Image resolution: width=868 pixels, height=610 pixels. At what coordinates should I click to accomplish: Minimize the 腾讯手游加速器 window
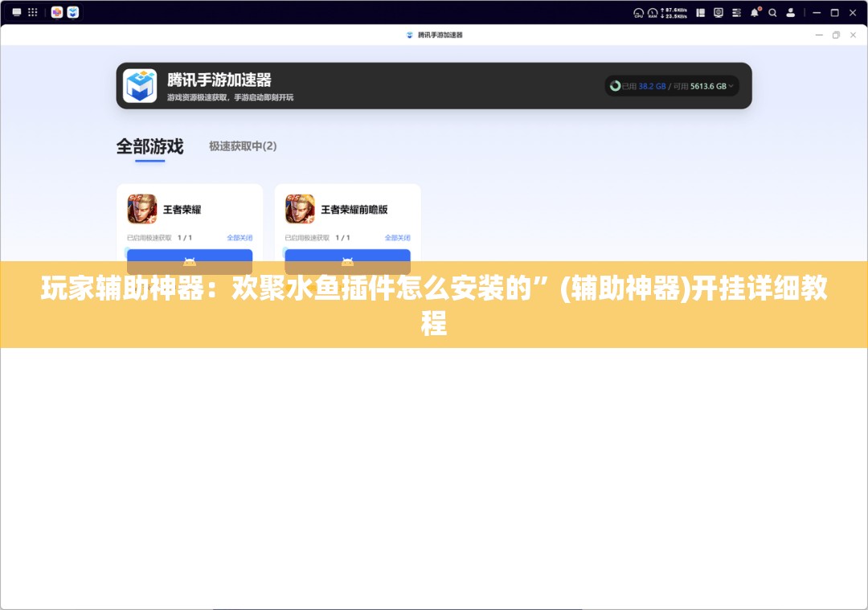click(x=819, y=35)
